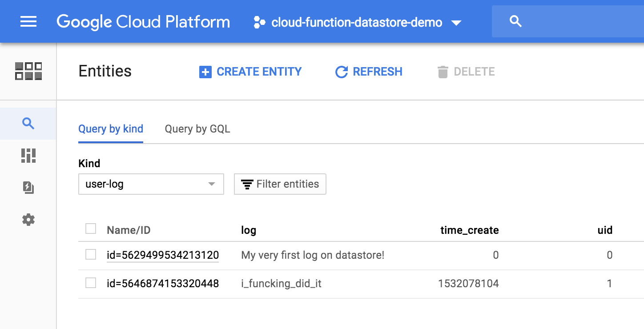Click the Datastore product logo icon

pos(28,71)
